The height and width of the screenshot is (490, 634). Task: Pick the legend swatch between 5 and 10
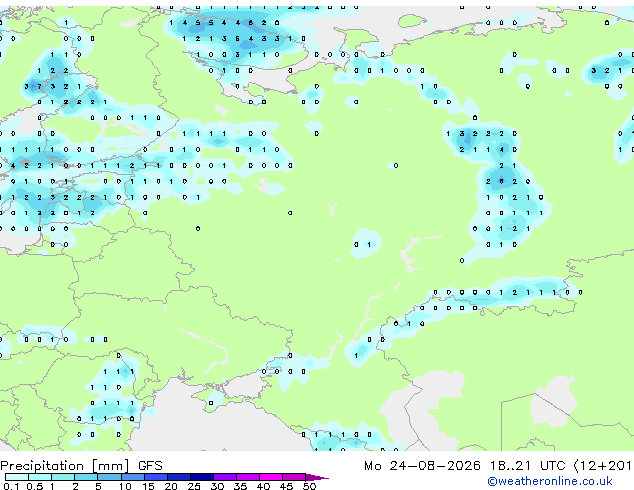click(109, 477)
